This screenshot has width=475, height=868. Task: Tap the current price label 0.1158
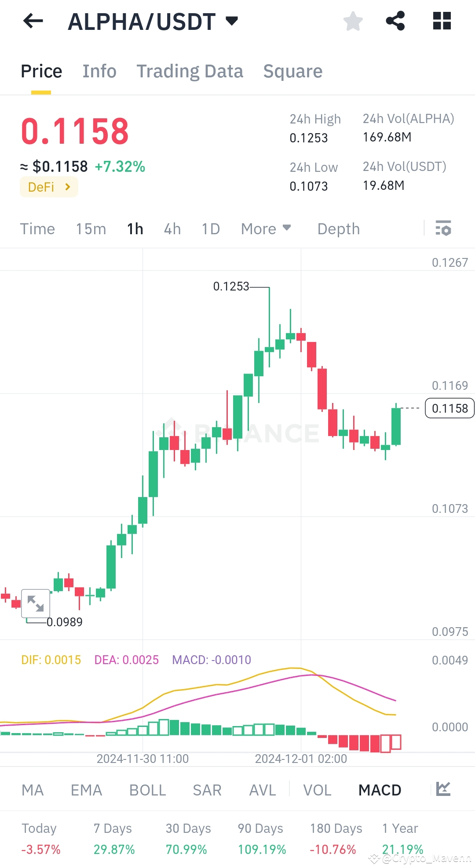tap(449, 408)
